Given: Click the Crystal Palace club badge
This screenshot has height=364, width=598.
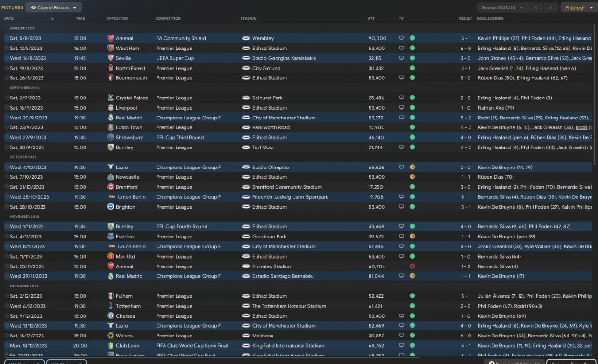Looking at the screenshot, I should click(111, 98).
